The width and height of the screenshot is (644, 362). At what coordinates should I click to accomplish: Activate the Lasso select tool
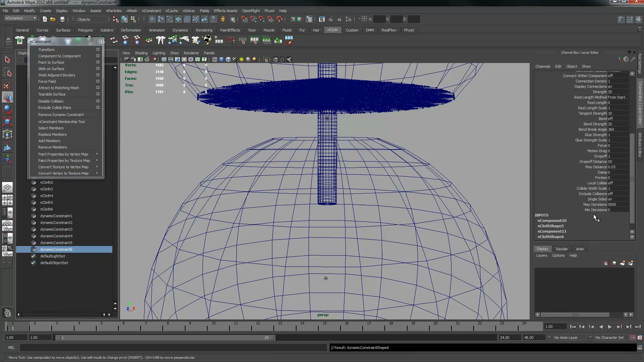tap(7, 72)
